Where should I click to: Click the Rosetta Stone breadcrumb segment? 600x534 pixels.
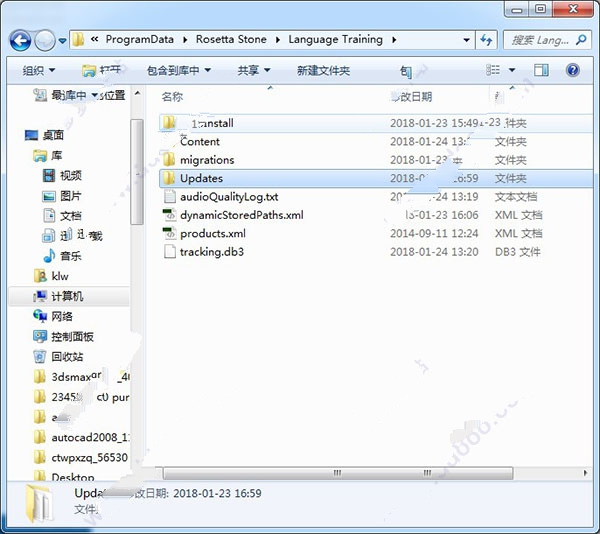[231, 39]
